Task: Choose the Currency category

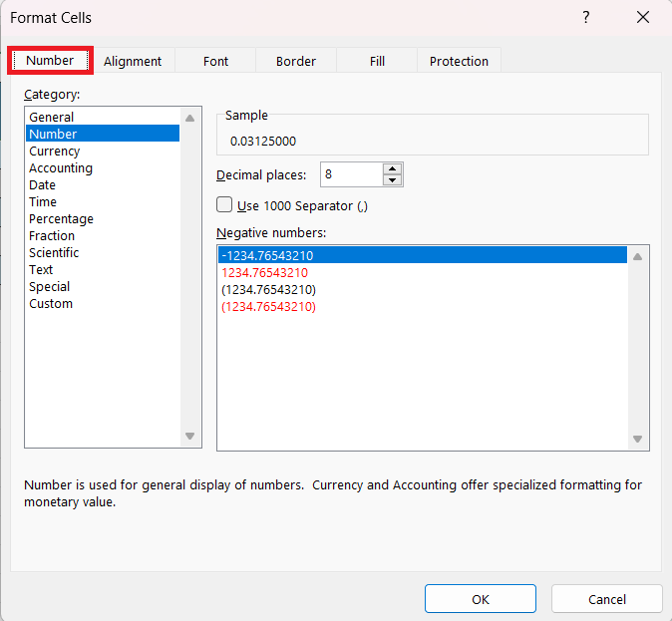Action: point(103,151)
